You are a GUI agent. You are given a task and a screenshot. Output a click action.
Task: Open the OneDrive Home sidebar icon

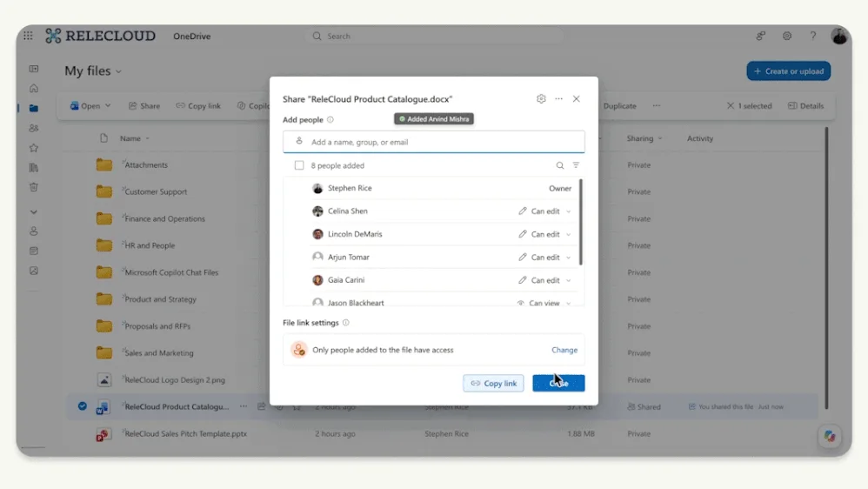(34, 89)
